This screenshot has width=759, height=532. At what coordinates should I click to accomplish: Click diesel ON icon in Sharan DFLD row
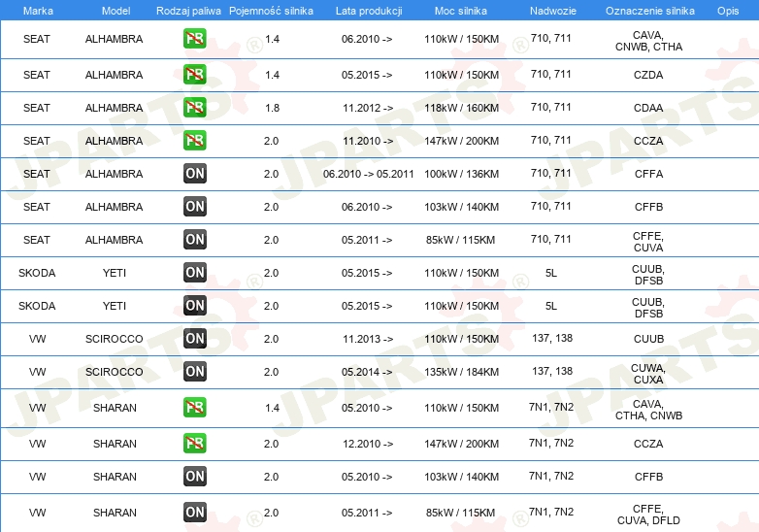click(x=194, y=513)
